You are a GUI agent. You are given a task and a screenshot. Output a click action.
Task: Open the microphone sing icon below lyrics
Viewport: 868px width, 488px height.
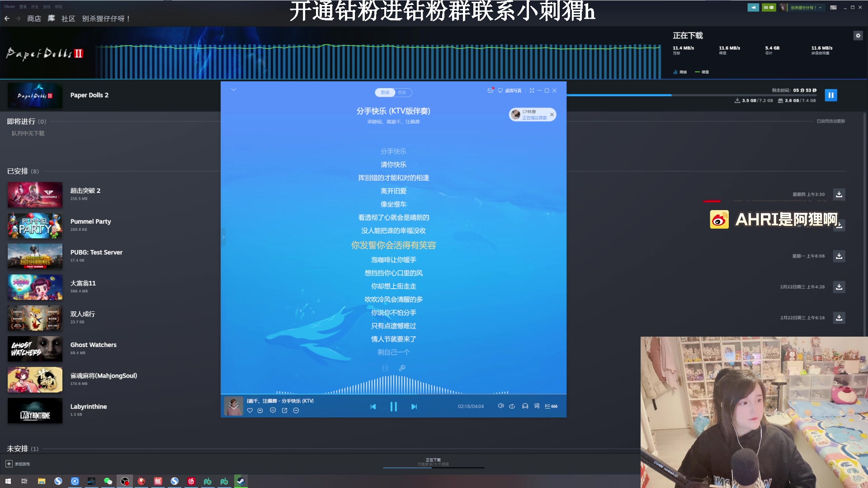402,368
